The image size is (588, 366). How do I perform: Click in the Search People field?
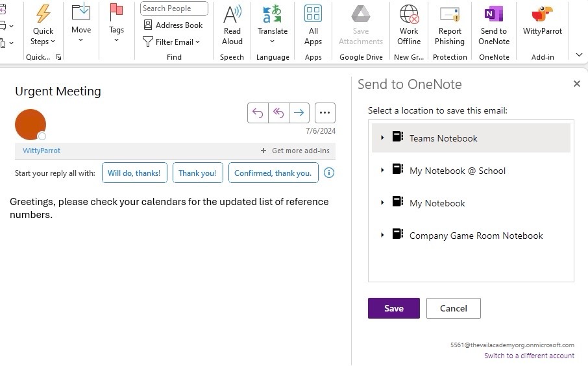point(174,8)
